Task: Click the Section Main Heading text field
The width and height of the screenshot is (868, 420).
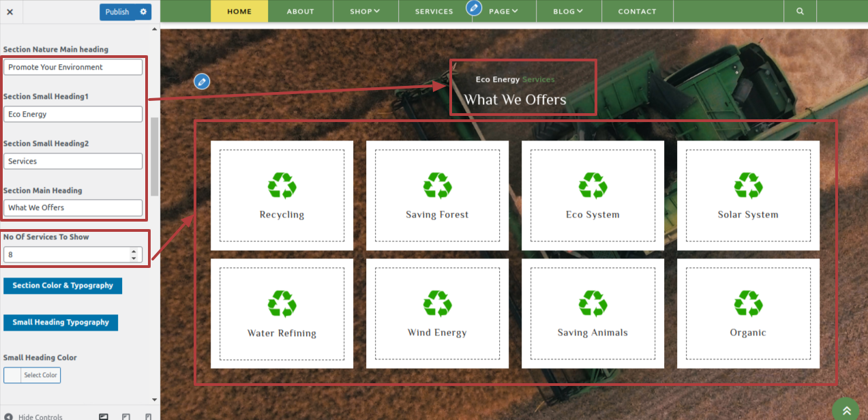Action: coord(73,208)
